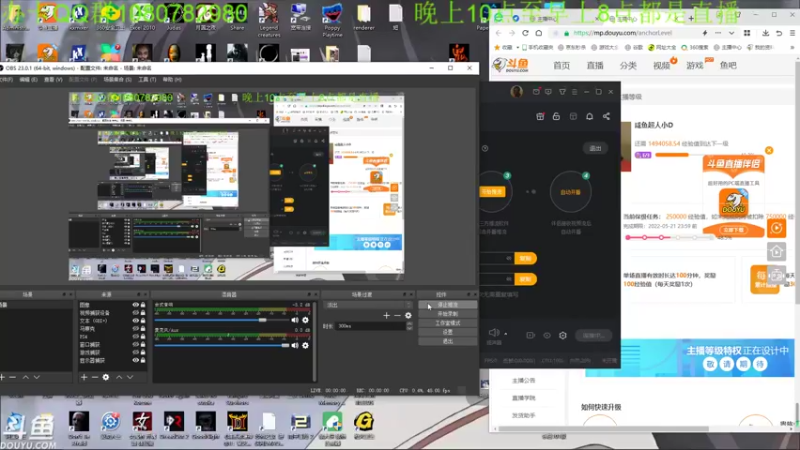
Task: Click 退出 button in Douyu companion
Action: click(x=595, y=148)
